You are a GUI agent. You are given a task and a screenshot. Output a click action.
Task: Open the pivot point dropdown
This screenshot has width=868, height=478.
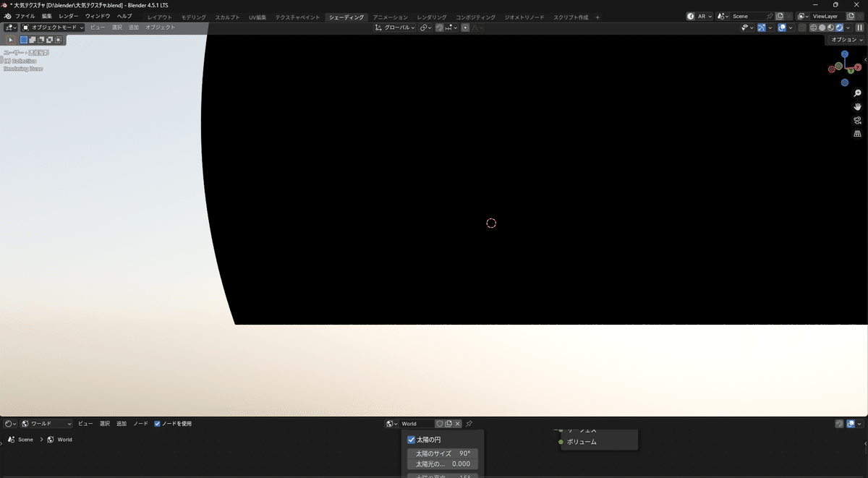click(425, 27)
